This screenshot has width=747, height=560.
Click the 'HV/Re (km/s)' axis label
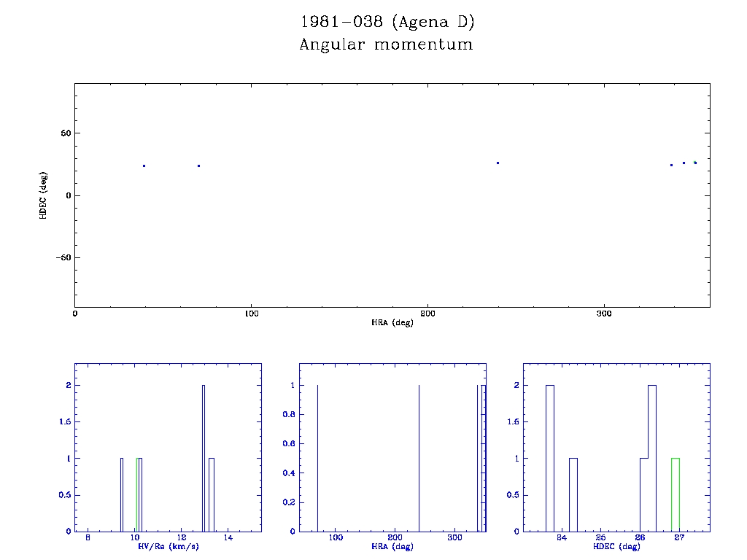(168, 546)
